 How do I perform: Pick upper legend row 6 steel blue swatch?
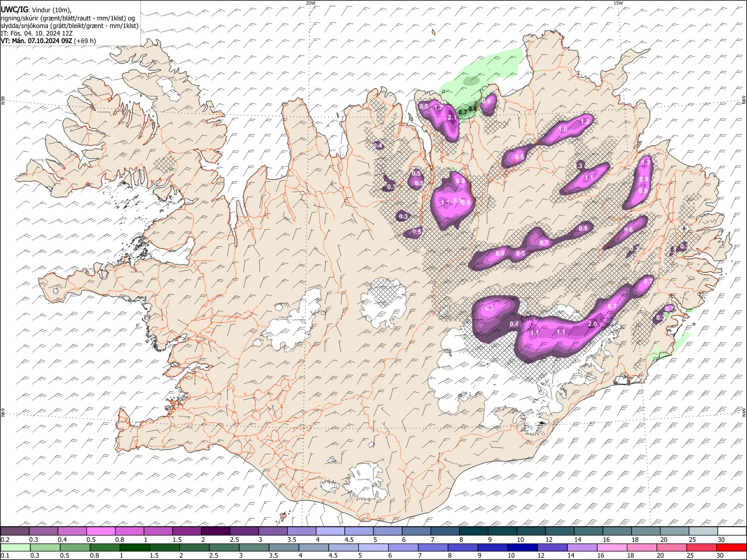point(416,531)
